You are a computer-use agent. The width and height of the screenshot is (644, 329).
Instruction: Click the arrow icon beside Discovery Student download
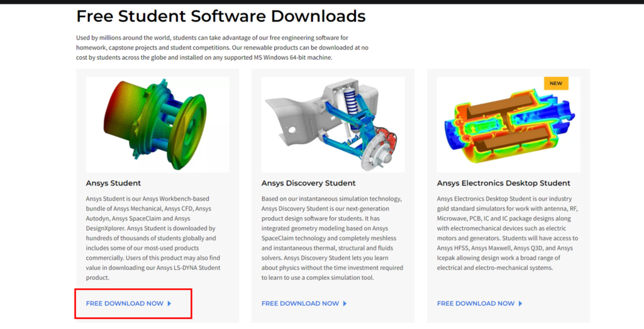(345, 304)
